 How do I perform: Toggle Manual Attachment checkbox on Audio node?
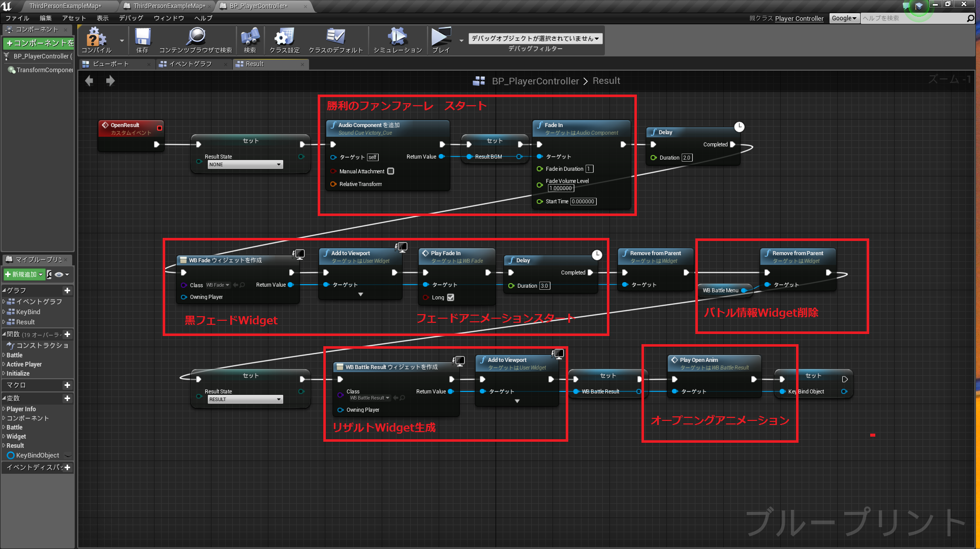click(x=391, y=171)
